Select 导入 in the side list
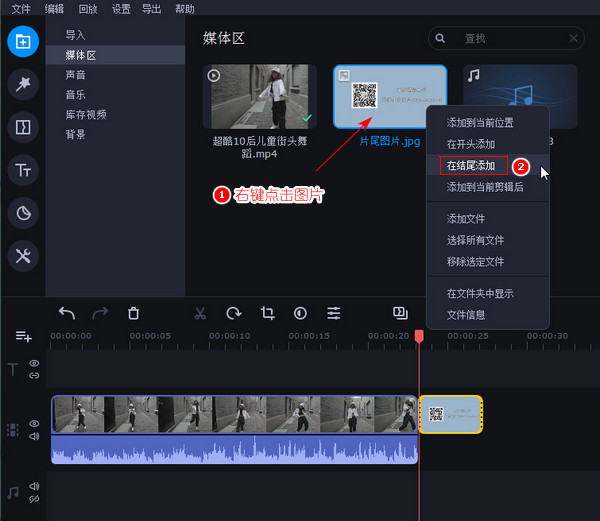Screen dimensions: 600x521 (115, 35)
